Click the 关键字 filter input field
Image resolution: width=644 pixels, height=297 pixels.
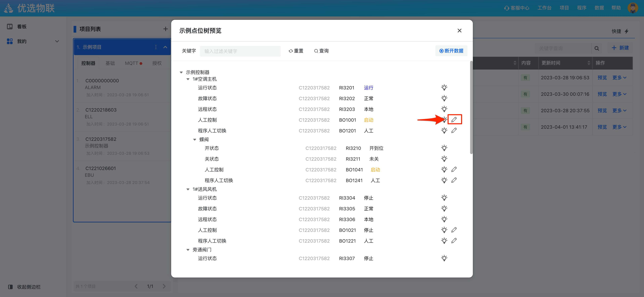pyautogui.click(x=240, y=51)
